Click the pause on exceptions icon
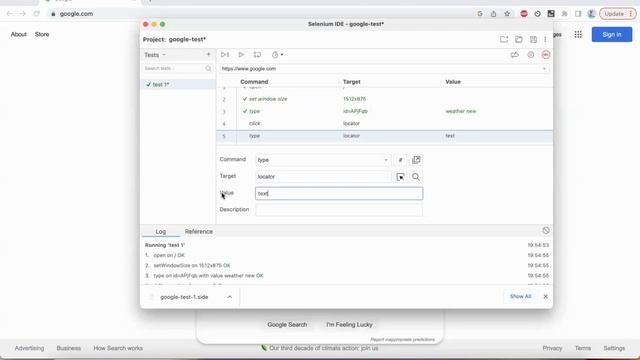640x360 pixels. point(530,55)
